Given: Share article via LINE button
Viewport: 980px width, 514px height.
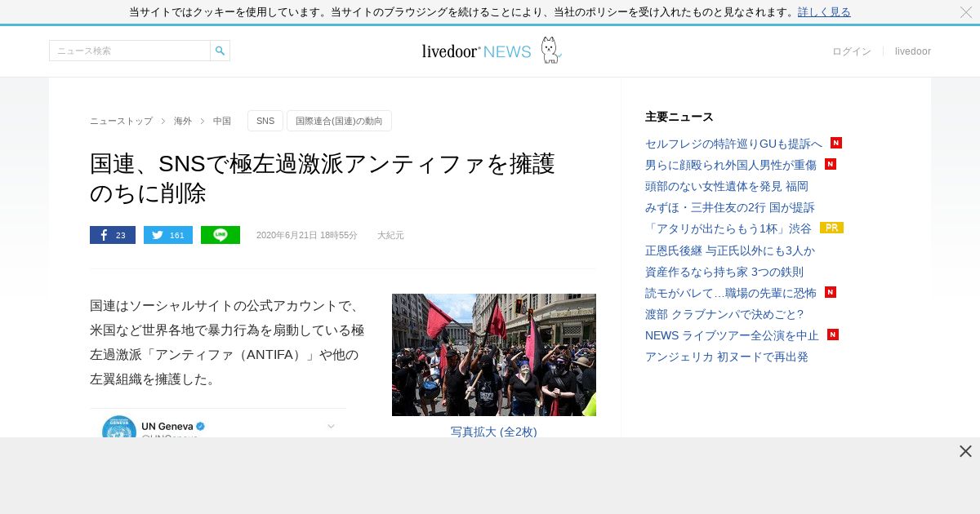Looking at the screenshot, I should (220, 235).
